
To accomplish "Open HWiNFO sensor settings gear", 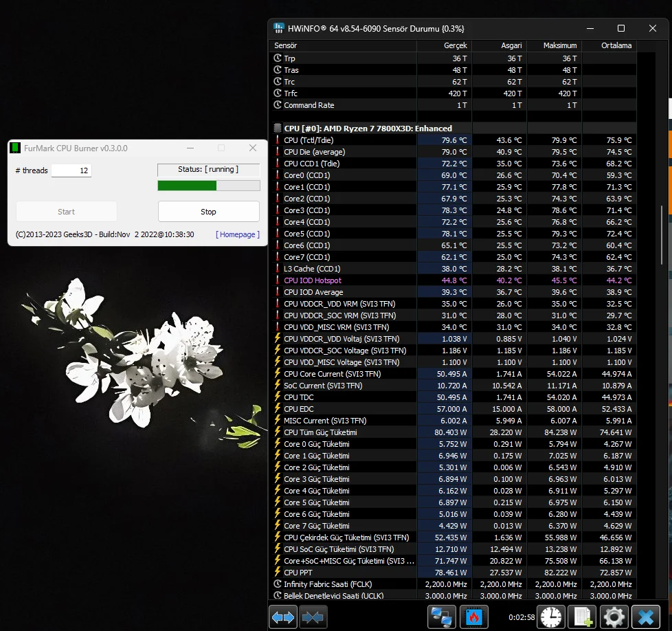I will click(614, 617).
